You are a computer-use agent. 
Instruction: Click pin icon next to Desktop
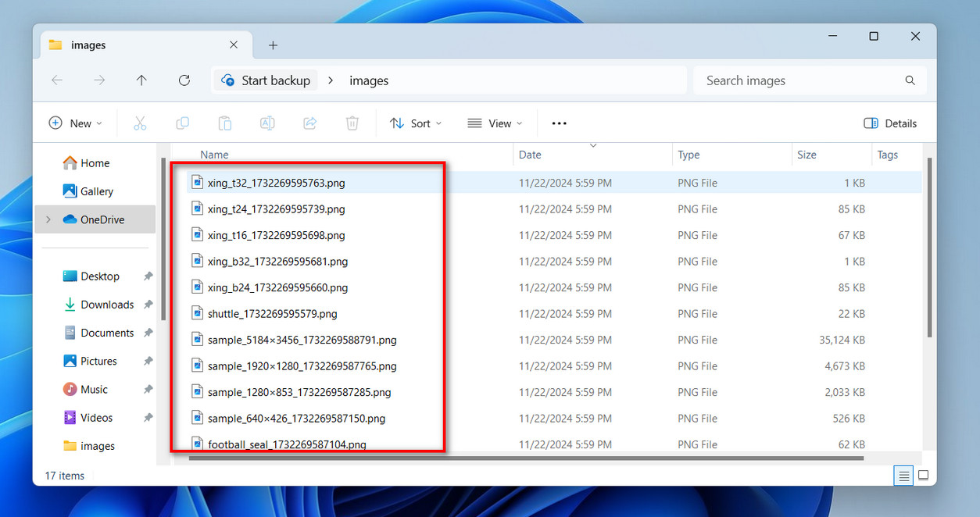click(148, 276)
